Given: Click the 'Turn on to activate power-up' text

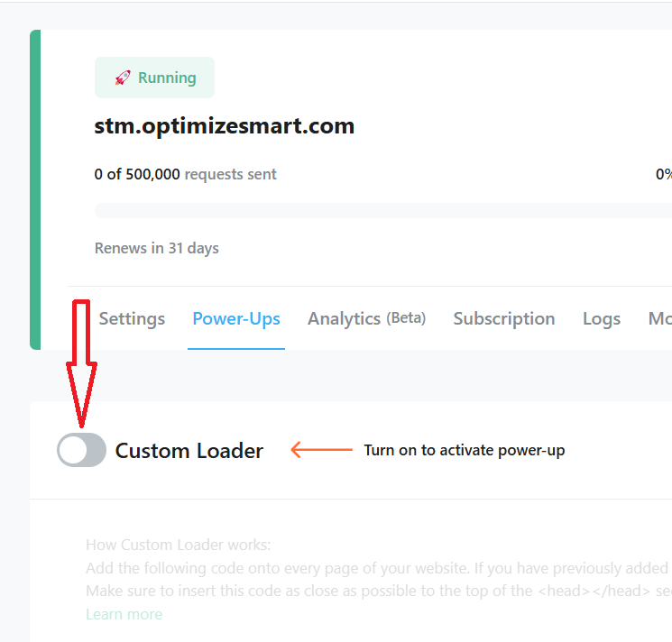Looking at the screenshot, I should coord(464,450).
